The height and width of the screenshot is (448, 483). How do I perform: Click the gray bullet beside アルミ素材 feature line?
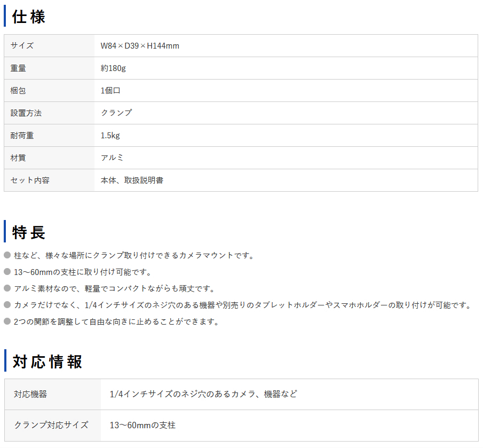tap(7, 288)
